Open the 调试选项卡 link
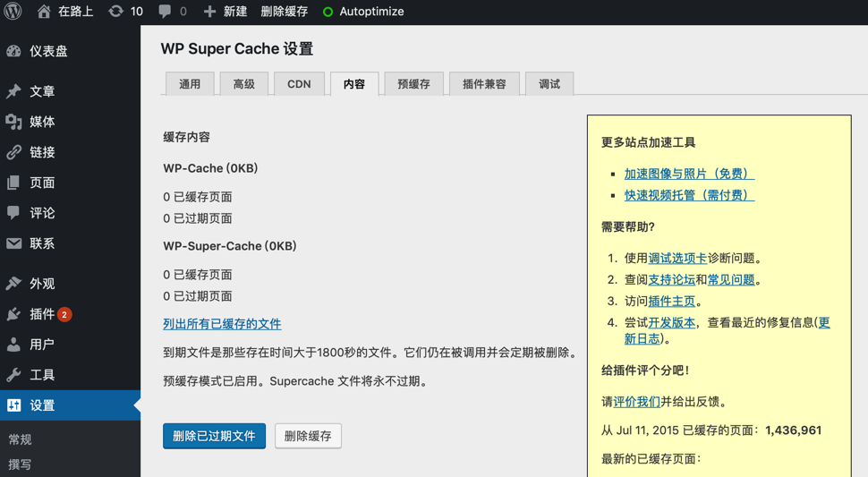The height and width of the screenshot is (477, 868). pos(677,259)
